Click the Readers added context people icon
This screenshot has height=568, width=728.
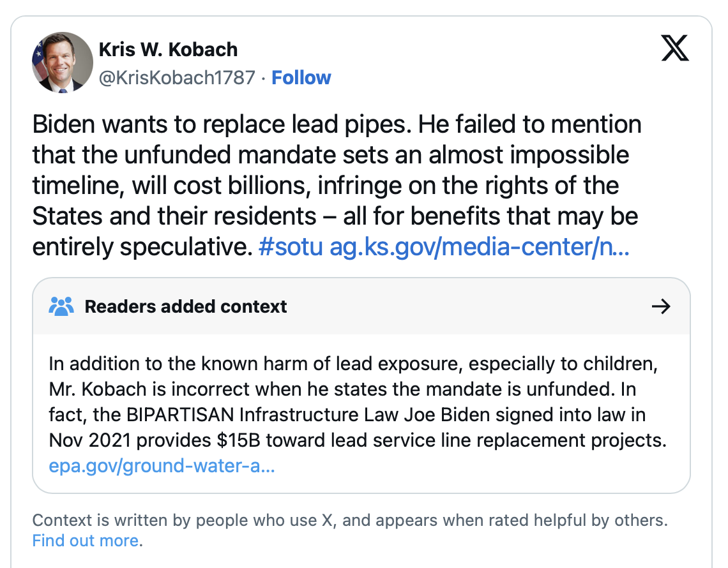(x=61, y=306)
